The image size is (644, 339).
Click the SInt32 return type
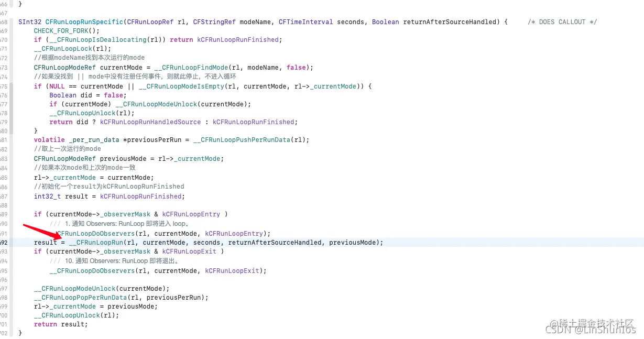30,22
